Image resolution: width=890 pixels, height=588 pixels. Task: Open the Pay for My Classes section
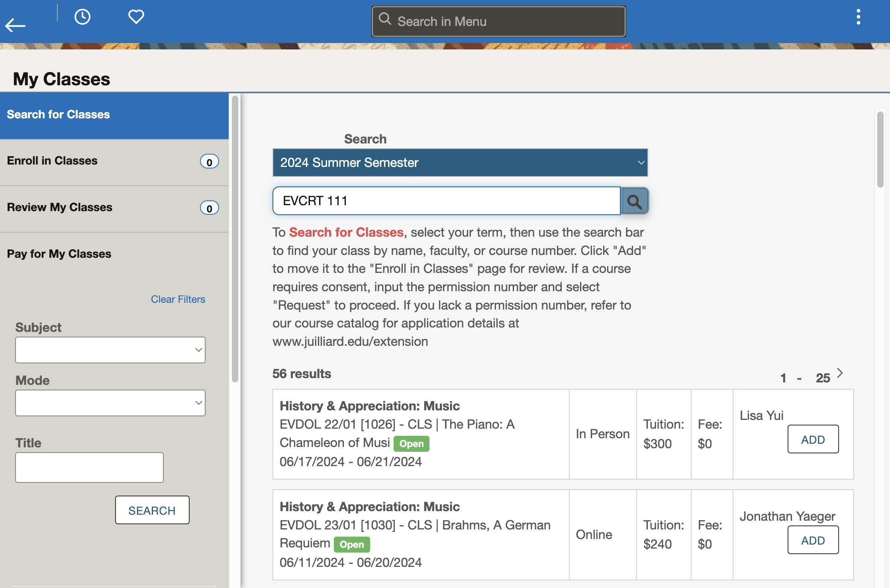pos(114,255)
